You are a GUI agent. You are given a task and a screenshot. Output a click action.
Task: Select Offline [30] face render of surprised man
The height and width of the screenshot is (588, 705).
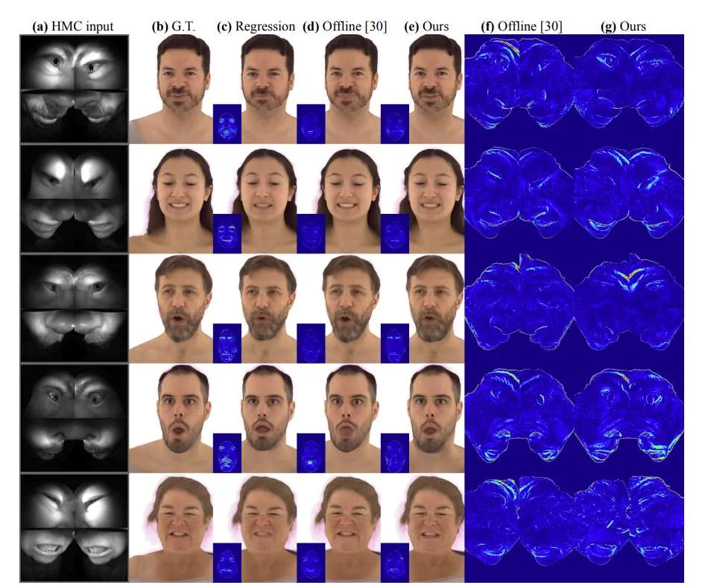click(352, 418)
